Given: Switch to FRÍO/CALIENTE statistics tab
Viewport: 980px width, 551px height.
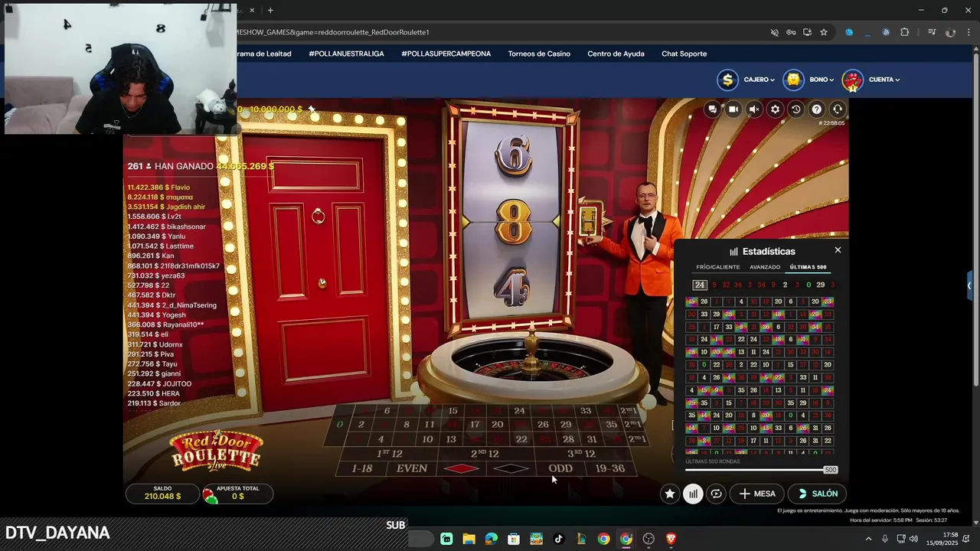Looking at the screenshot, I should pos(717,267).
